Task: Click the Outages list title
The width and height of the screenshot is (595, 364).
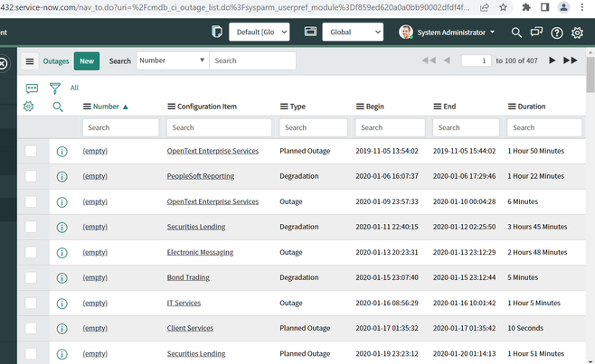Action: pyautogui.click(x=56, y=61)
